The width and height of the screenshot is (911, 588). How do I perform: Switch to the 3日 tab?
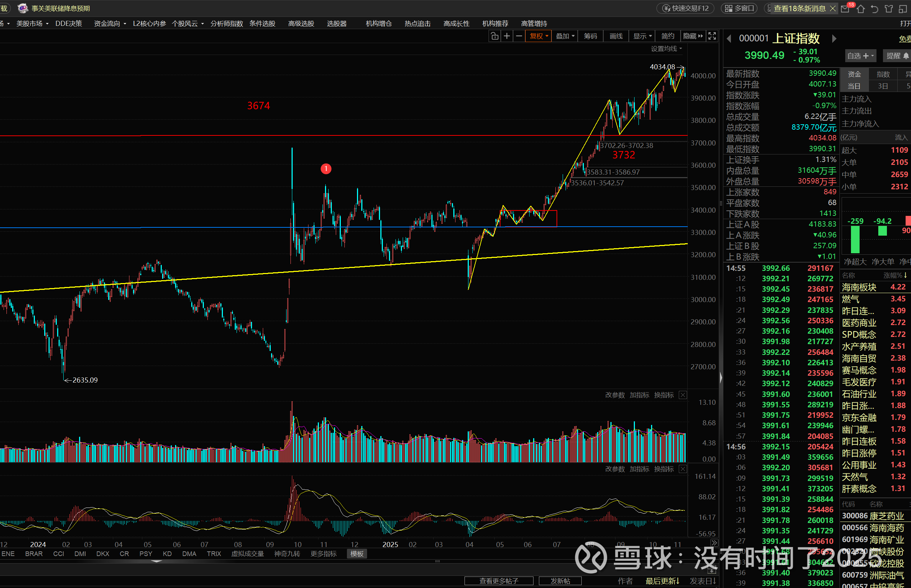tap(883, 86)
